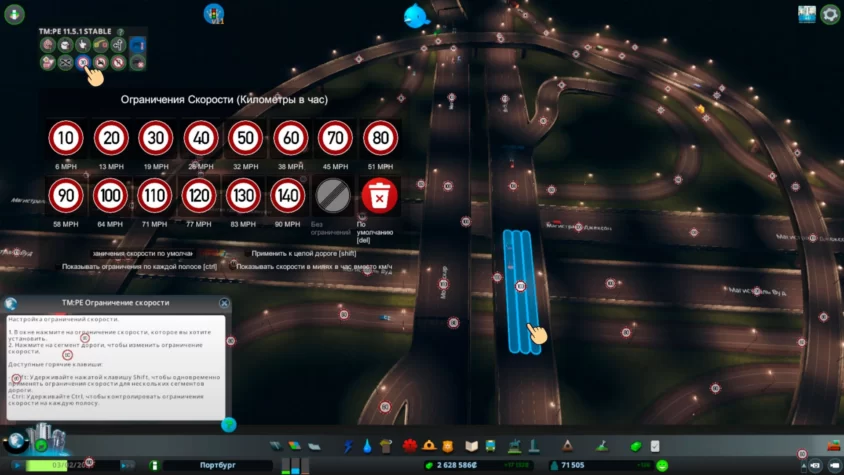Pick the 40 km/h speed limit
Viewport: 844px width, 475px height.
201,138
